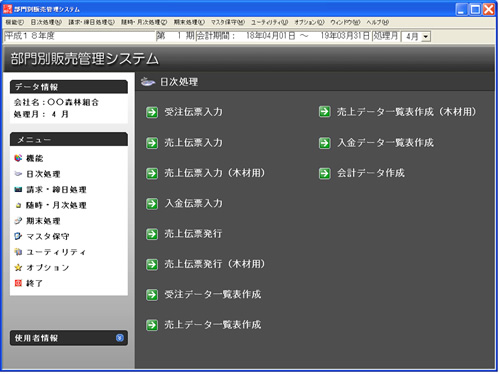Open the 随時・月次処理 menu in menu bar
The width and height of the screenshot is (500, 374).
coord(144,22)
